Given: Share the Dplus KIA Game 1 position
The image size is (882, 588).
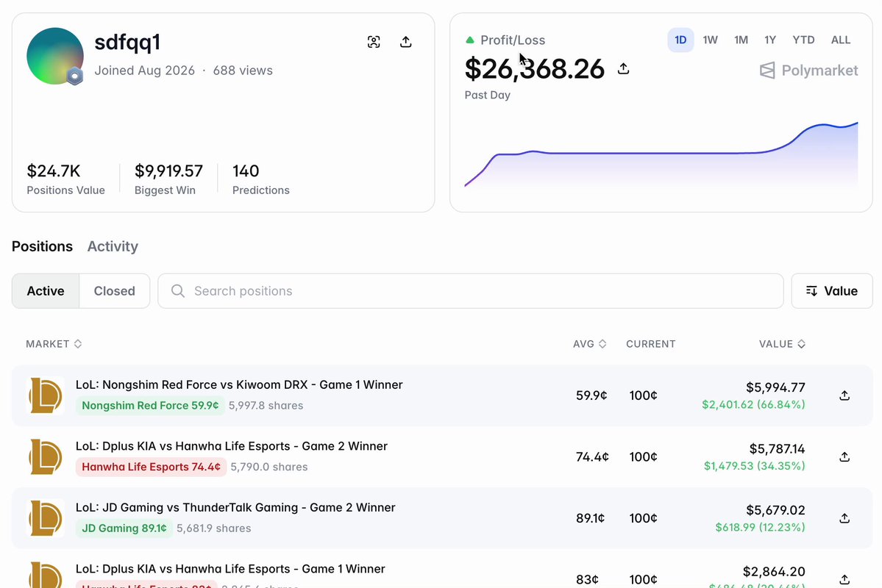Looking at the screenshot, I should click(844, 579).
